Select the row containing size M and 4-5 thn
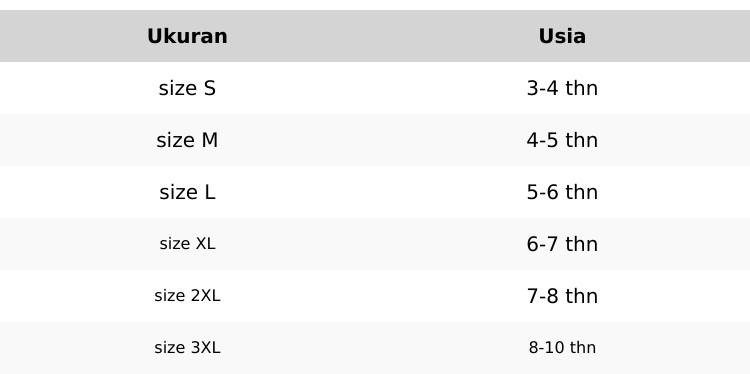 375,140
